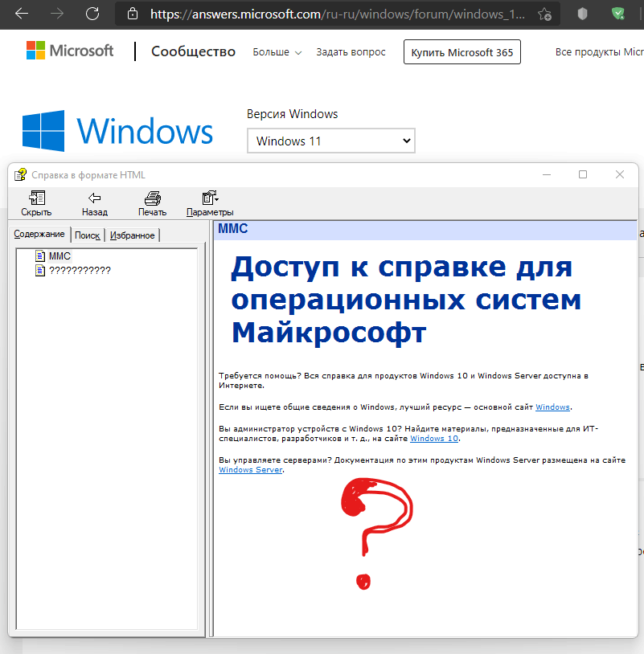Screen dimensions: 644x654
Task: Click the blue Windows logo
Action: click(x=117, y=131)
